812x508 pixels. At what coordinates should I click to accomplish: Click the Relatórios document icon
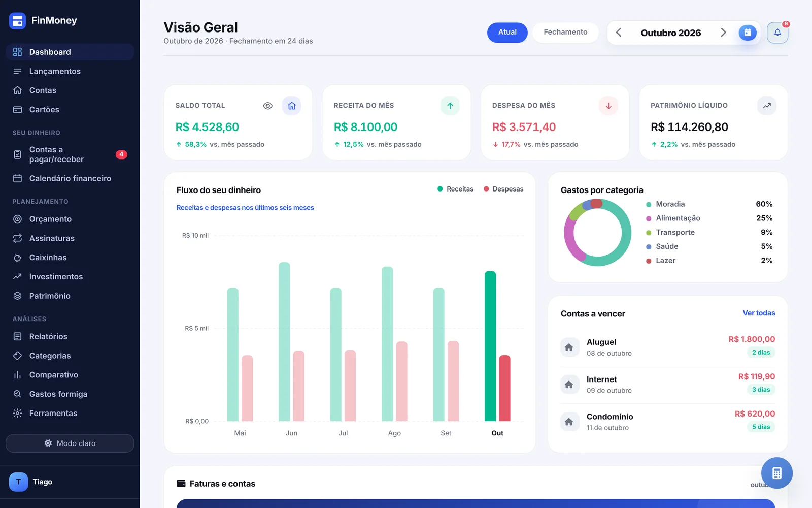point(17,336)
